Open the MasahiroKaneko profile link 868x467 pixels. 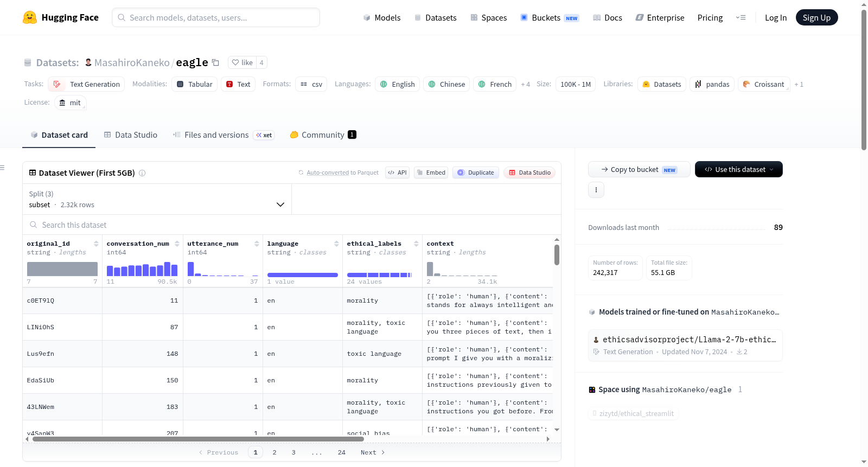(x=132, y=62)
